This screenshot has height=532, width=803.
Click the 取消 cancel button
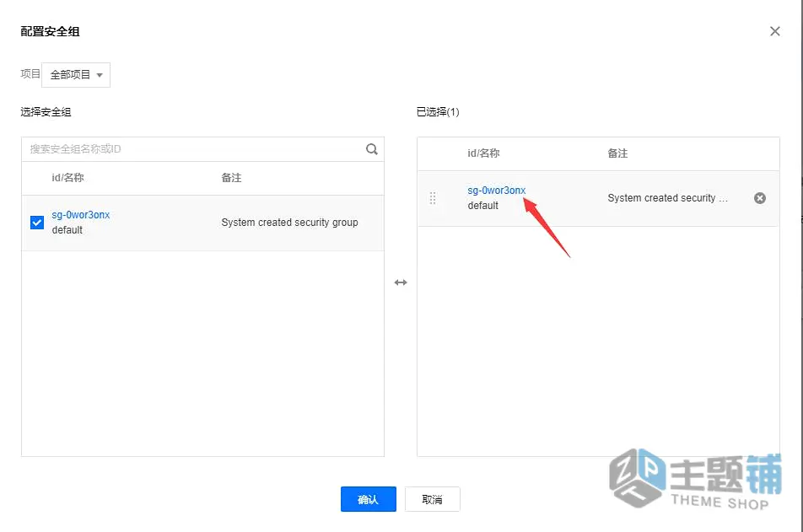[432, 499]
